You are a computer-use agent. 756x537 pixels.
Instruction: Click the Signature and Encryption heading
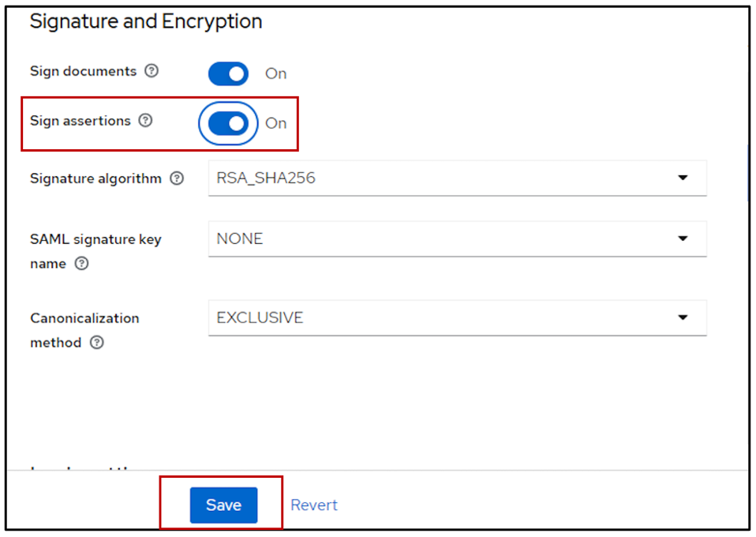point(146,22)
